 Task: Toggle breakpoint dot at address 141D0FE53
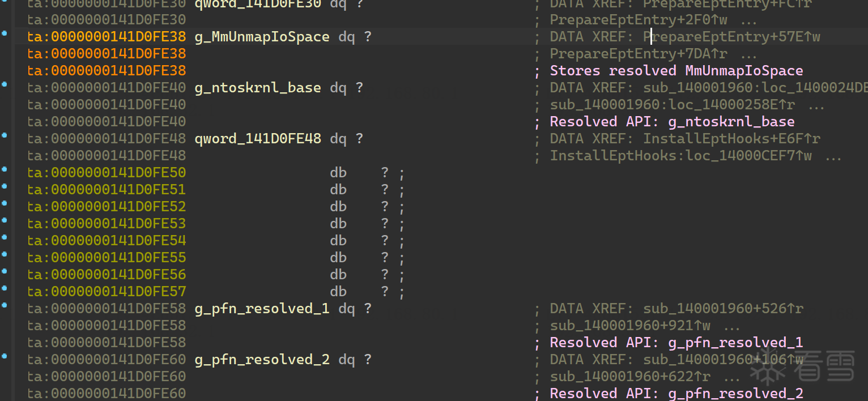point(5,220)
